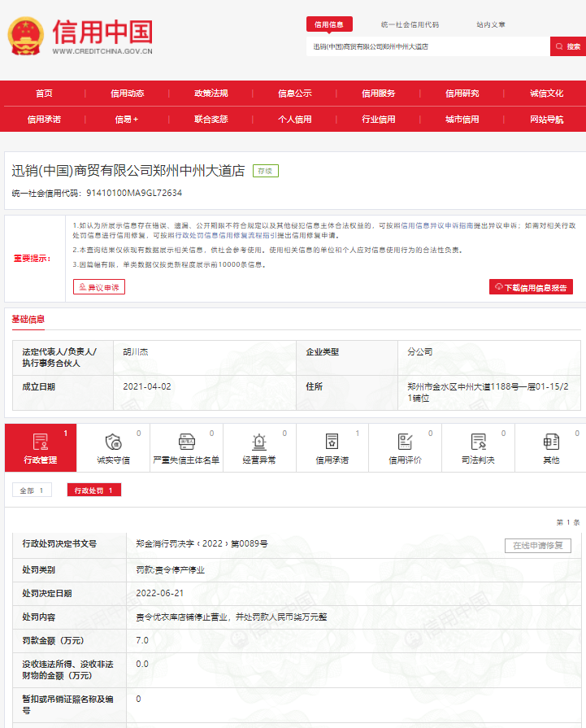Open the 行政处罚信息信用修复流程指引 link
This screenshot has width=586, height=728.
226,235
